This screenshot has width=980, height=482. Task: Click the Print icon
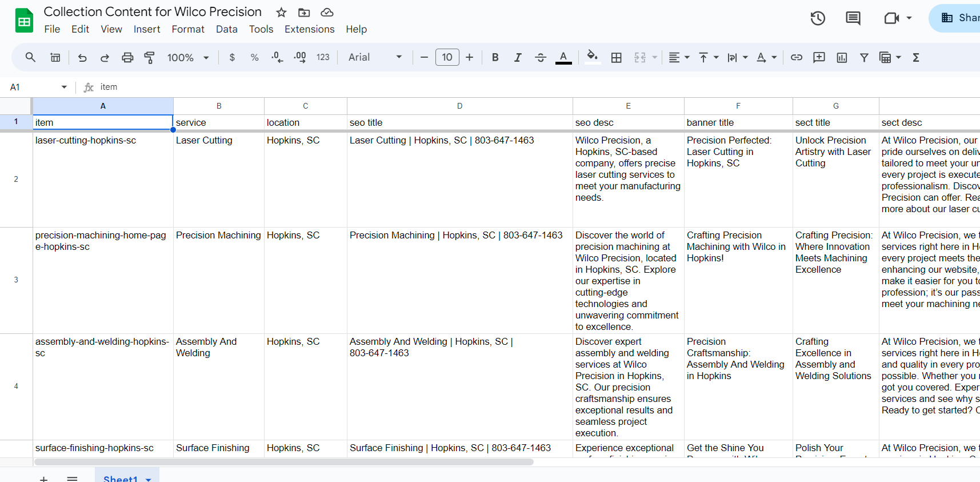[127, 57]
